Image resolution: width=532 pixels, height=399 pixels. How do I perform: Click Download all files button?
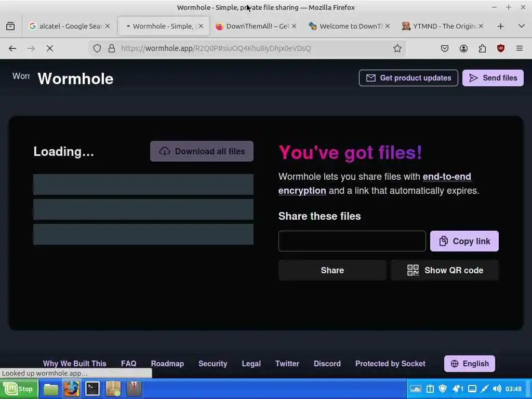point(202,151)
